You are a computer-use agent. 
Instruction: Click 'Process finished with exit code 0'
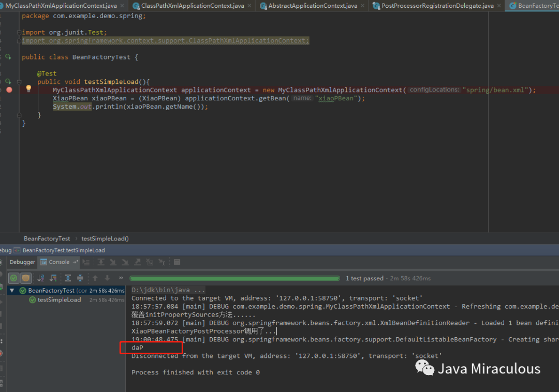click(x=195, y=372)
